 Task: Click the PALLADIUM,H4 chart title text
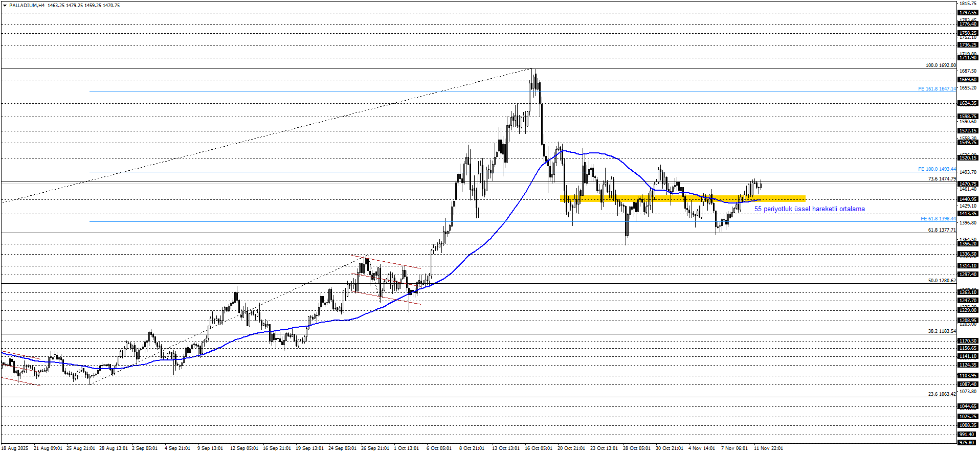pyautogui.click(x=27, y=6)
